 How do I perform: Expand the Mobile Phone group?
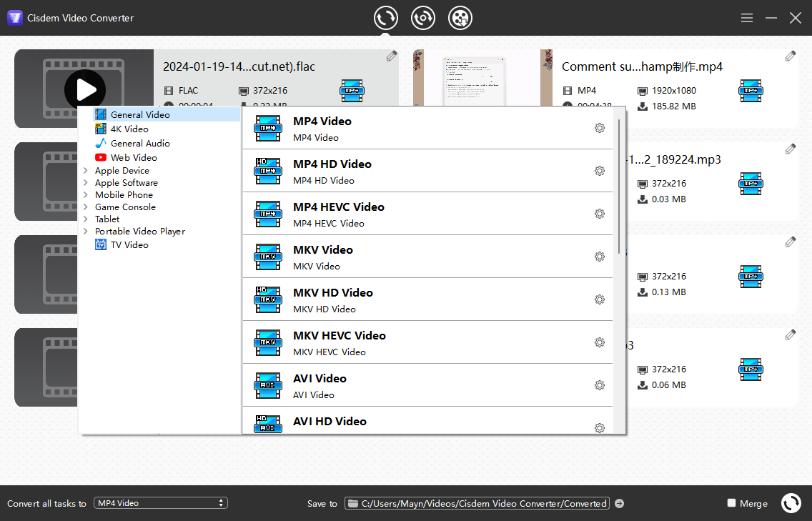(86, 194)
